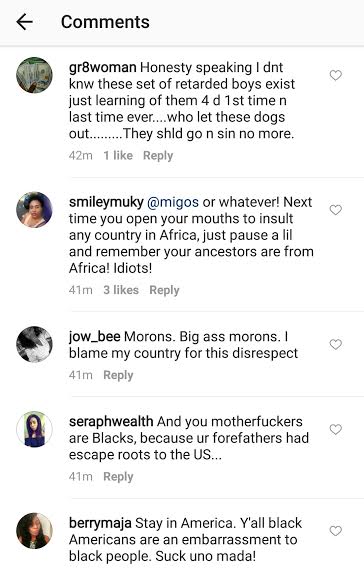Open the berrymaja username link
The width and height of the screenshot is (364, 571).
click(100, 523)
